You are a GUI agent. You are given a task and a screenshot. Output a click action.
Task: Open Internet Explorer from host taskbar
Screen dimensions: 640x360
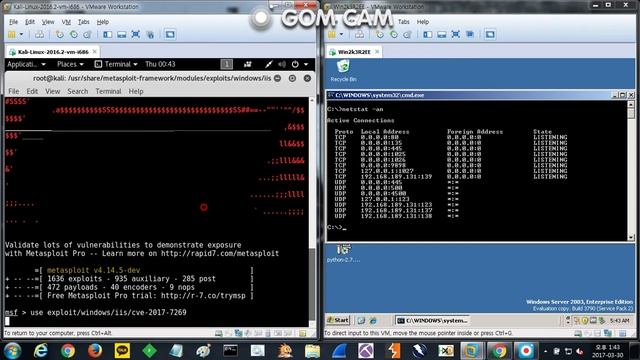[40, 351]
